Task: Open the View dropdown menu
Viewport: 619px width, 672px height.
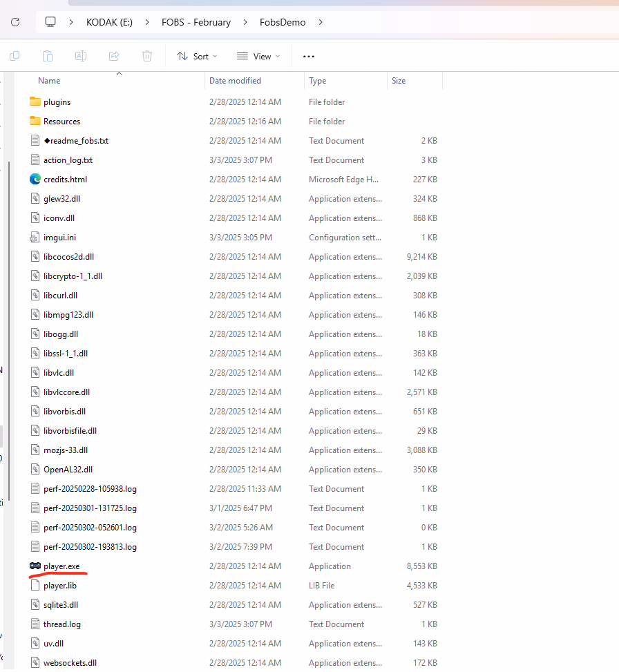Action: (x=258, y=56)
